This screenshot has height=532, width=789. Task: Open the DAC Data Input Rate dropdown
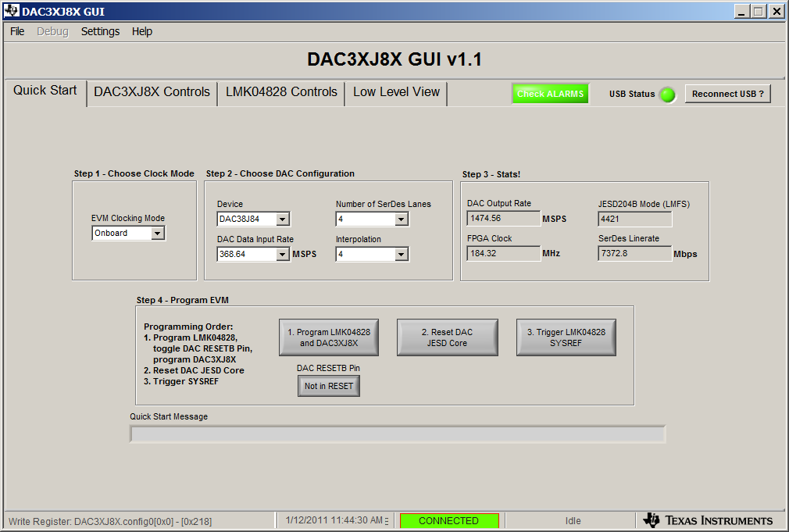[x=254, y=254]
